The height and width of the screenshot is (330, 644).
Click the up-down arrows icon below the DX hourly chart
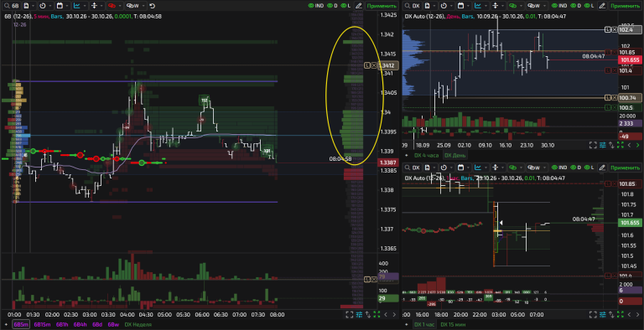click(611, 315)
